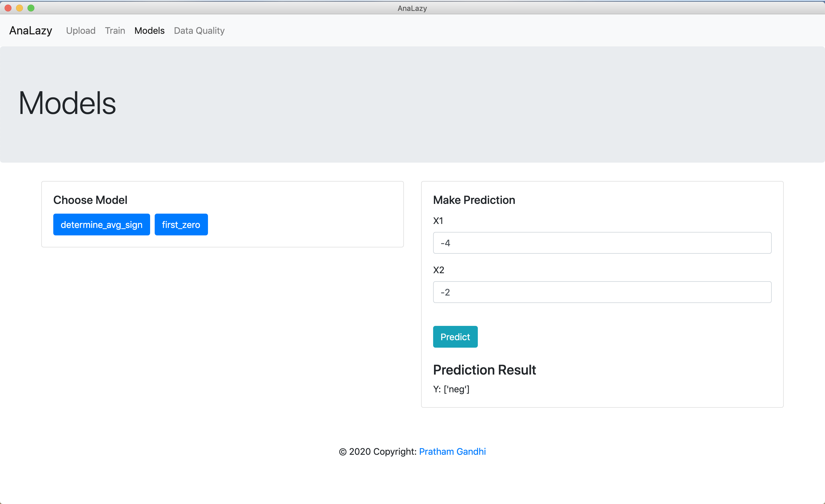Click the Models page heading

click(67, 103)
